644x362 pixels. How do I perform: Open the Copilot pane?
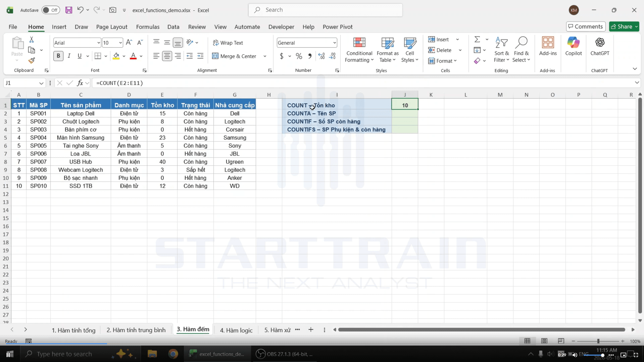[573, 47]
